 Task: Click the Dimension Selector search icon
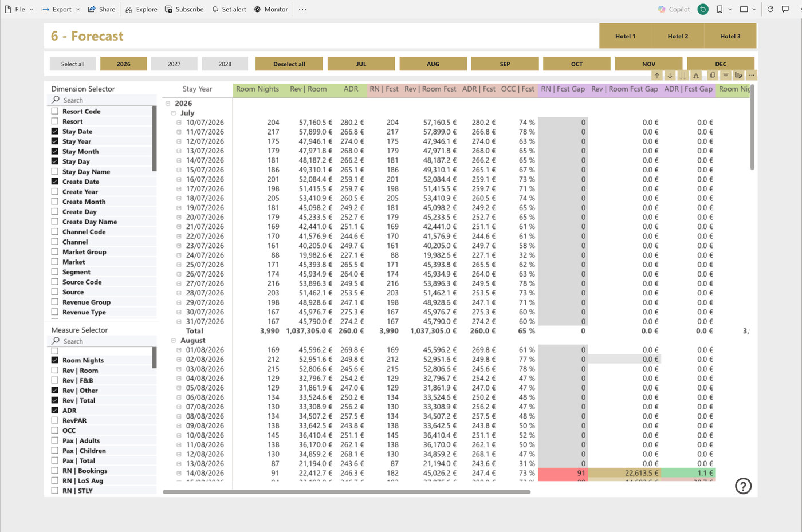(56, 100)
